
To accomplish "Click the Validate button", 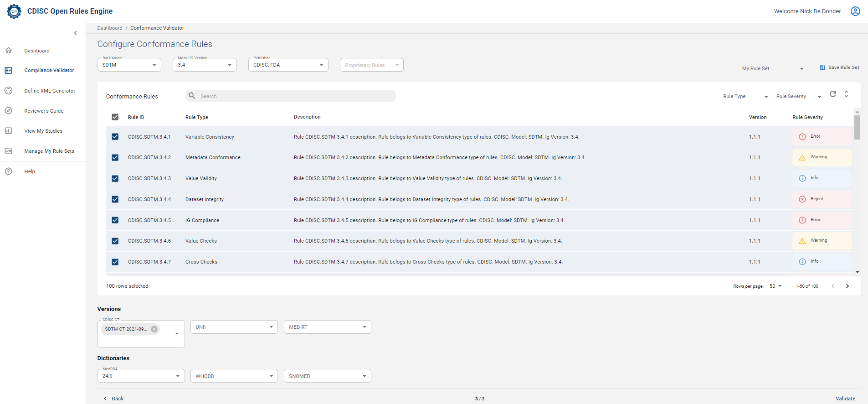I will pyautogui.click(x=845, y=399).
